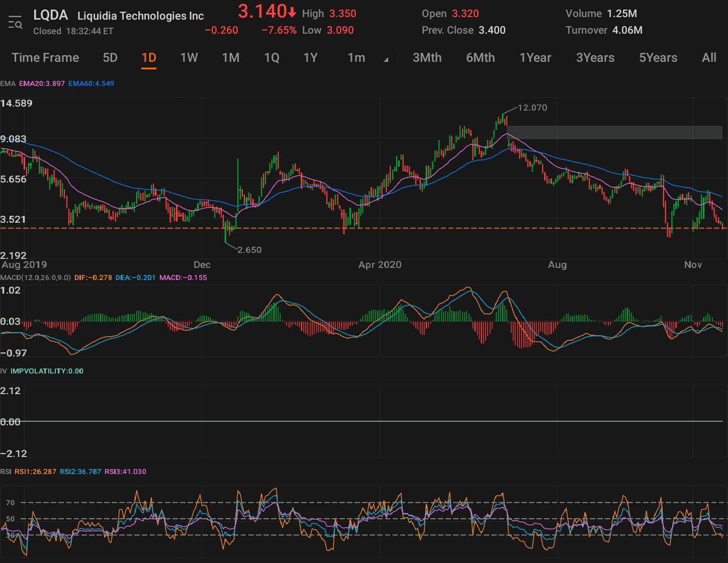The image size is (728, 563).
Task: Click the RSI1:26.287 indicator label
Action: pyautogui.click(x=35, y=472)
